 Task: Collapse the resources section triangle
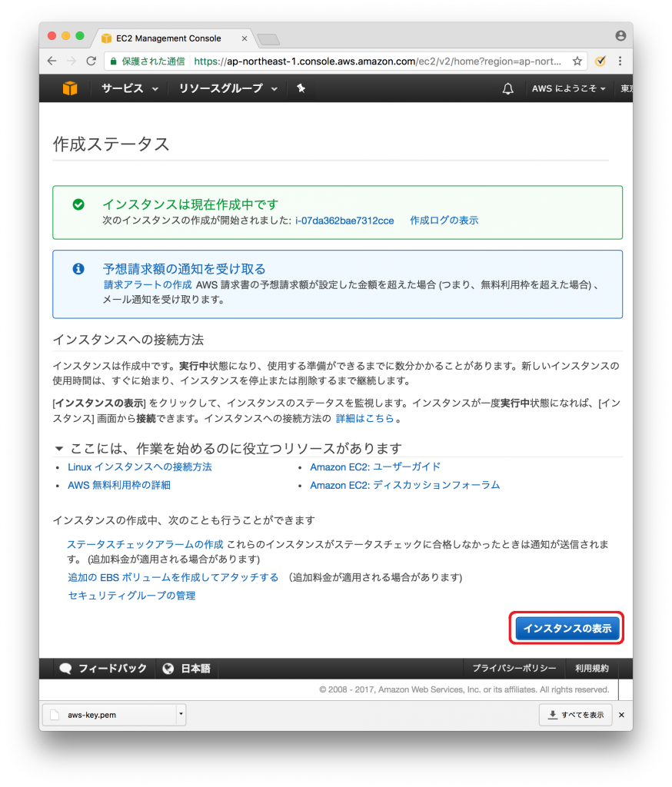(x=59, y=449)
